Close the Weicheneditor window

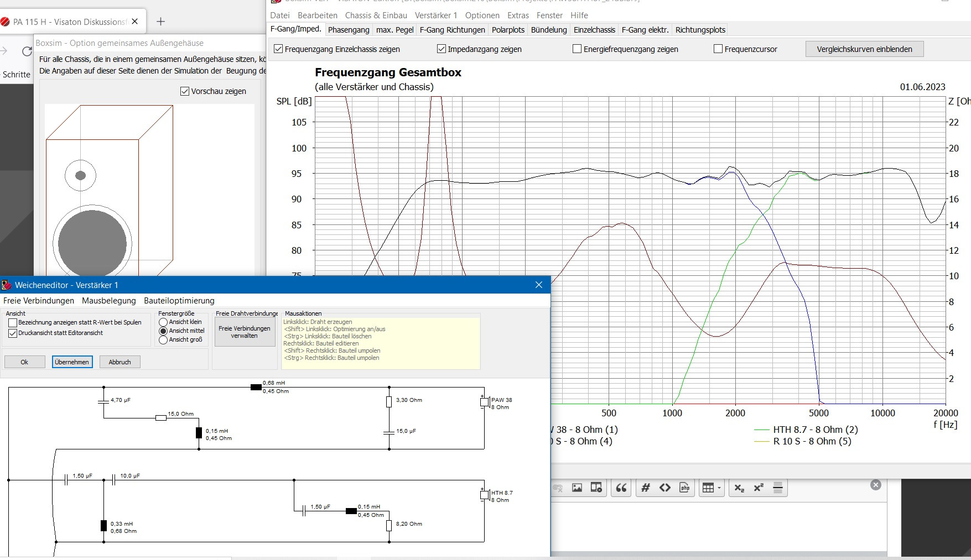[x=539, y=285]
